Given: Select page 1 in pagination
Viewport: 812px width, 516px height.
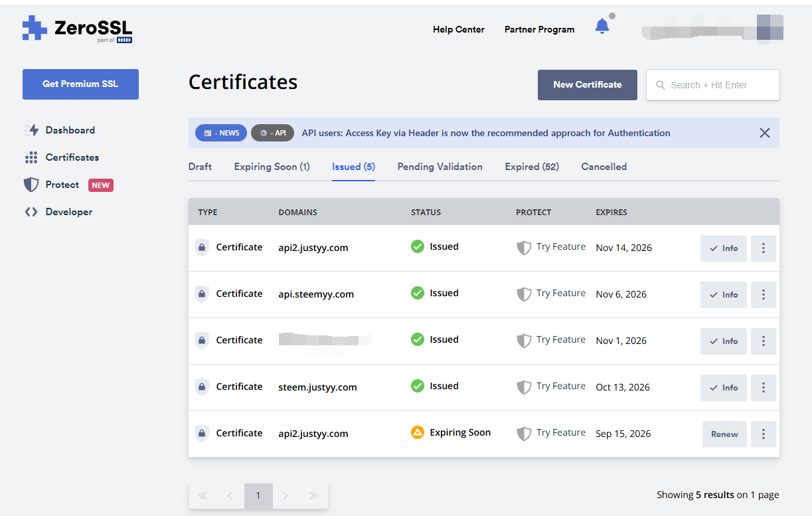Looking at the screenshot, I should 258,495.
